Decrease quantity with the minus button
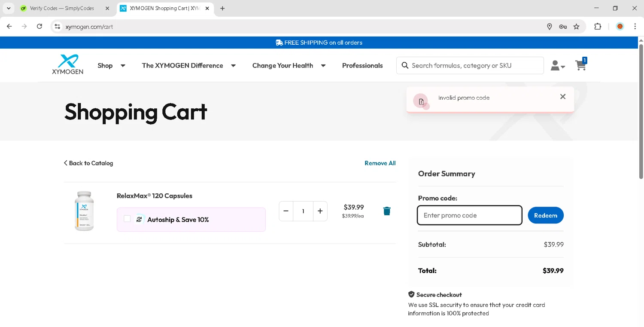Viewport: 644px width, 327px height. 286,211
